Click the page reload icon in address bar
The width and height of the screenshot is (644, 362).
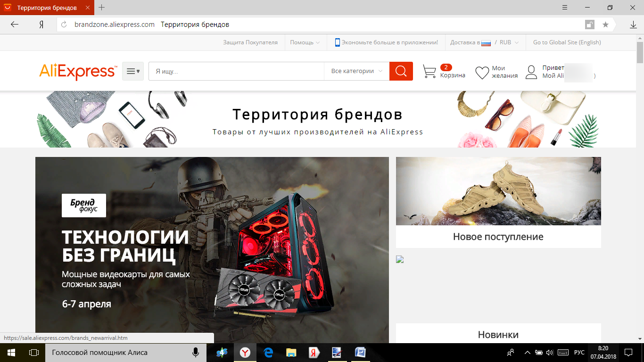coord(65,25)
